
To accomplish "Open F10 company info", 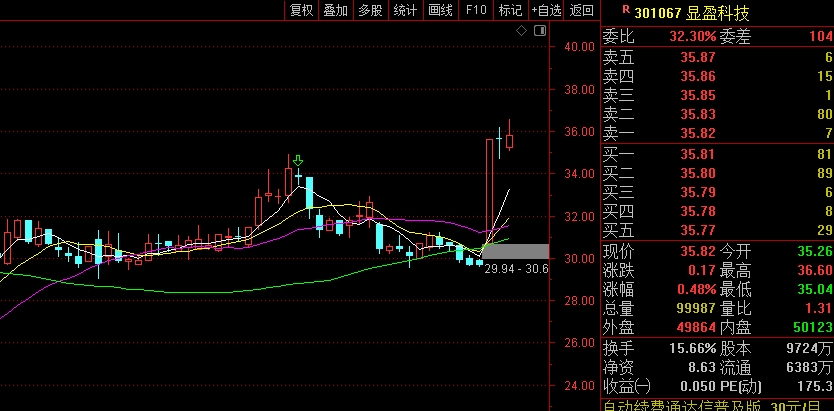I will 476,10.
